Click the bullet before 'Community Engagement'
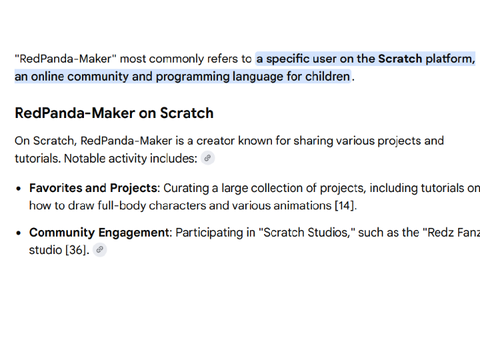This screenshot has width=480, height=360. [x=19, y=233]
